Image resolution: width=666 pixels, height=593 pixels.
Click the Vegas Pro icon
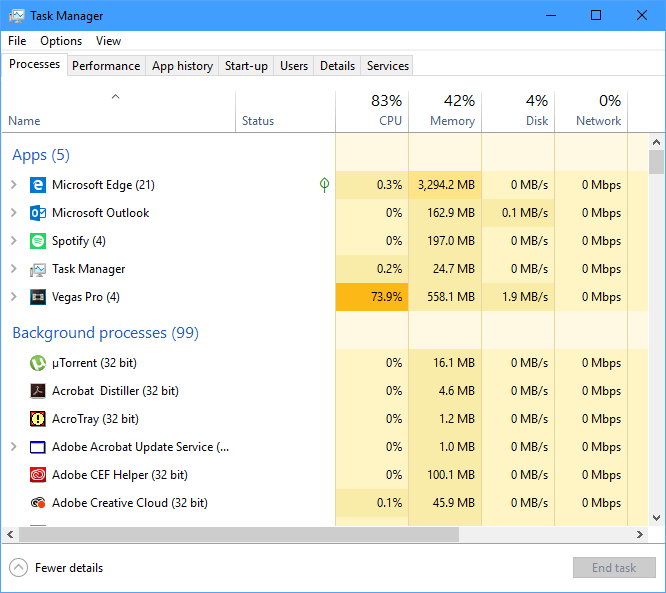pos(38,297)
